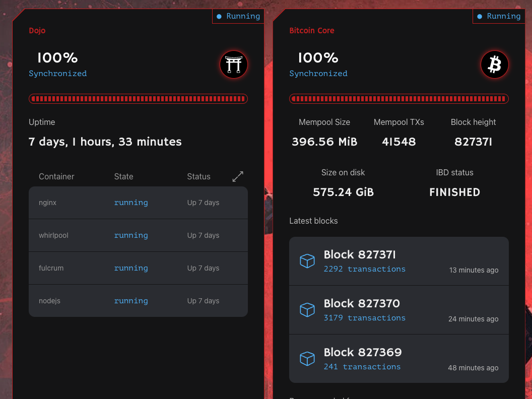
Task: Click the '827371' block height value
Action: [473, 142]
